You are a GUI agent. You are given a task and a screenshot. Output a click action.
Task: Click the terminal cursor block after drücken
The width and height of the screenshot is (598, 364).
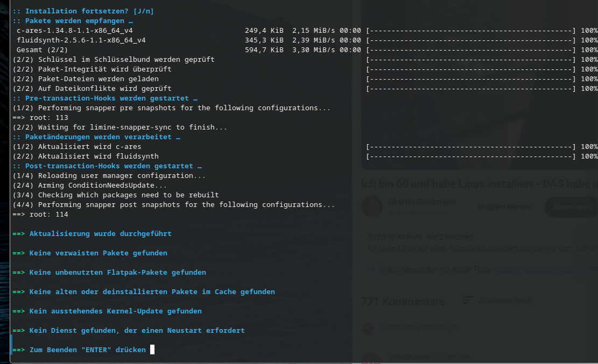click(x=152, y=349)
